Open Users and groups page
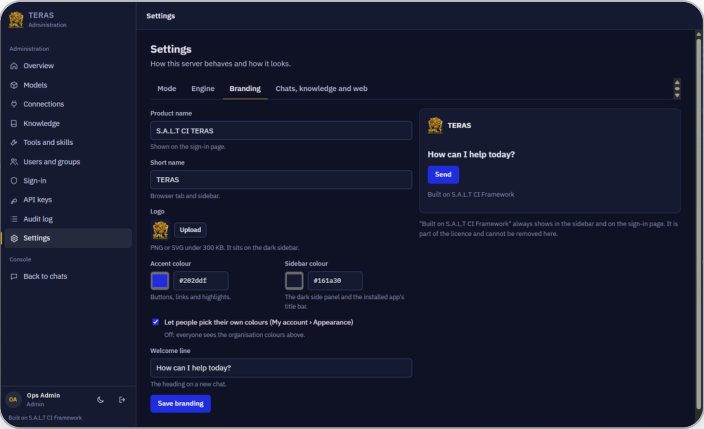The width and height of the screenshot is (704, 429). click(x=67, y=162)
